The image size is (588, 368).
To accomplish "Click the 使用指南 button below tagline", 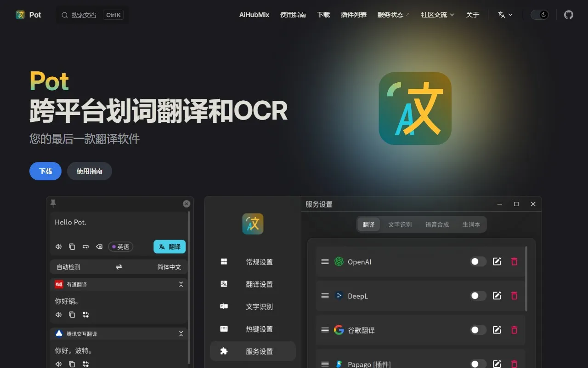I will (90, 171).
